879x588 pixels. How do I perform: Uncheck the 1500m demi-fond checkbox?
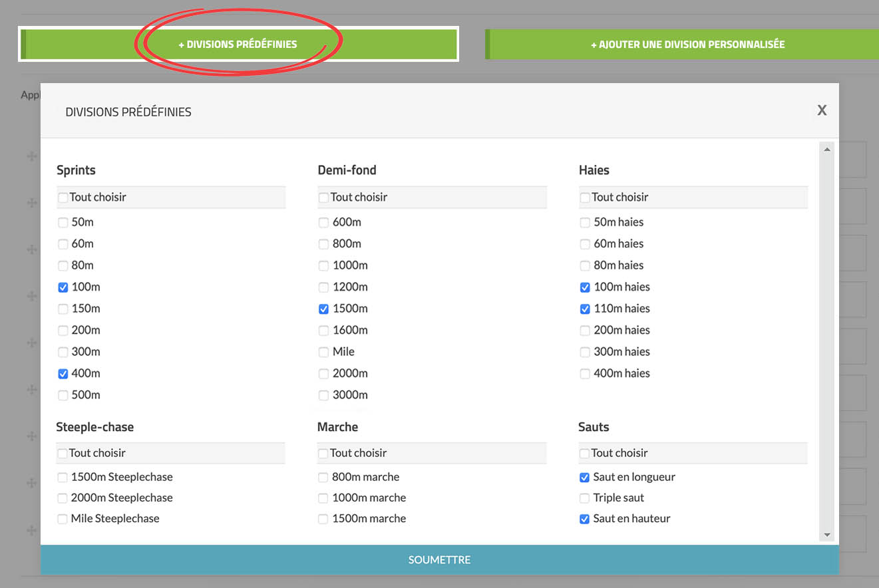pyautogui.click(x=324, y=309)
